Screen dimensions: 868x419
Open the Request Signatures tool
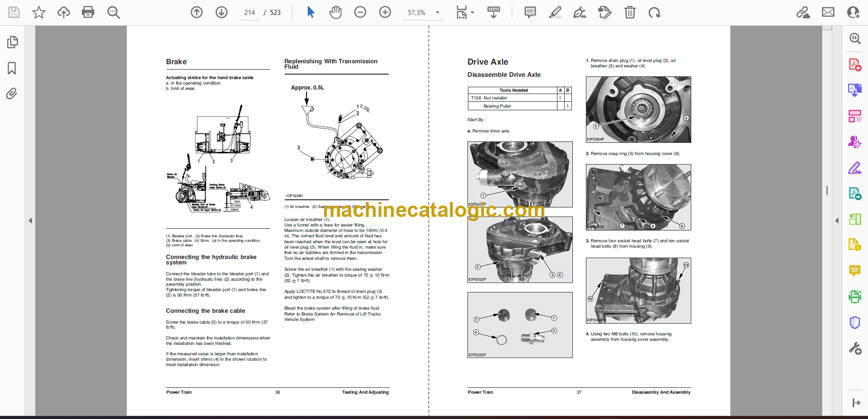pyautogui.click(x=855, y=142)
